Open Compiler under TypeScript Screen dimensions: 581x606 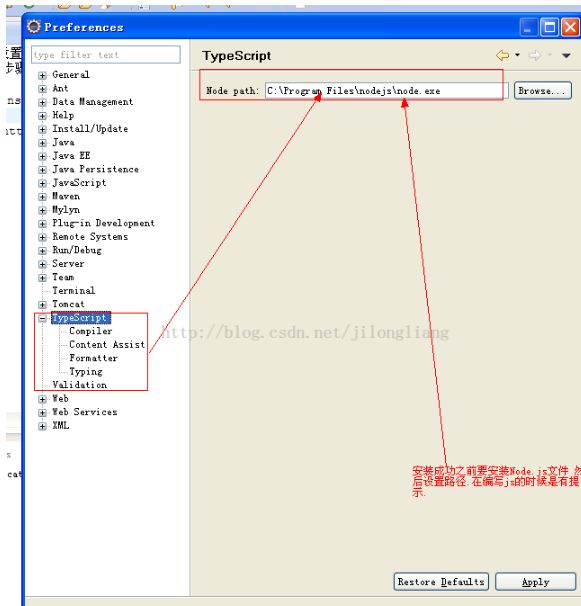[91, 331]
